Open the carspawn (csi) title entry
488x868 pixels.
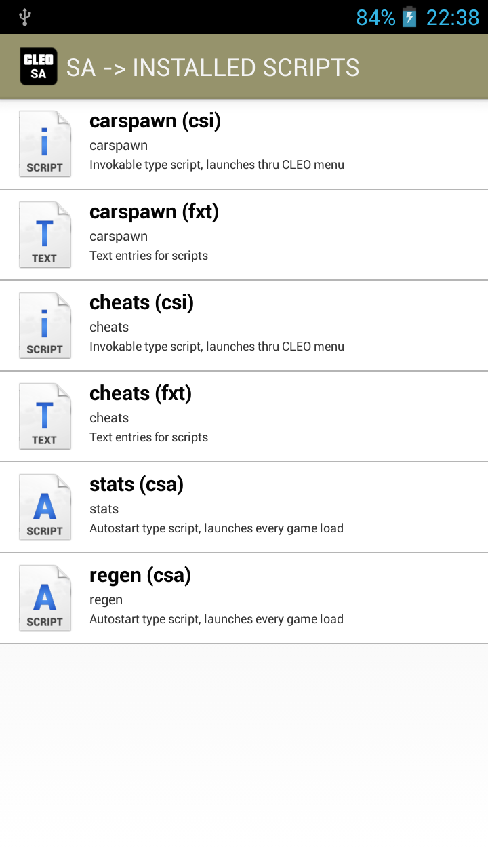click(x=155, y=121)
